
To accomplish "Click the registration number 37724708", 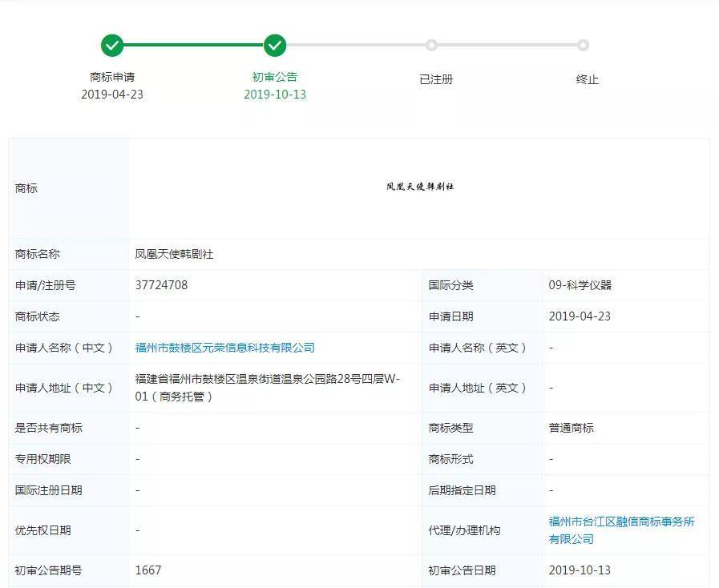I will pyautogui.click(x=162, y=285).
